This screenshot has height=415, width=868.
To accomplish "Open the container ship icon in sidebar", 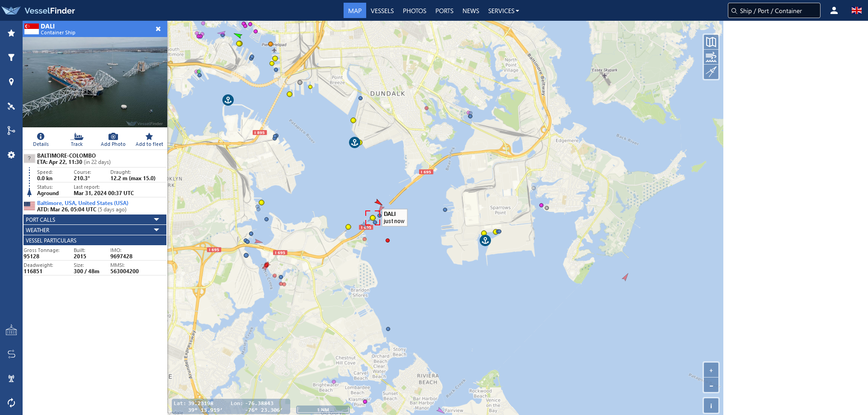I will coord(11,330).
